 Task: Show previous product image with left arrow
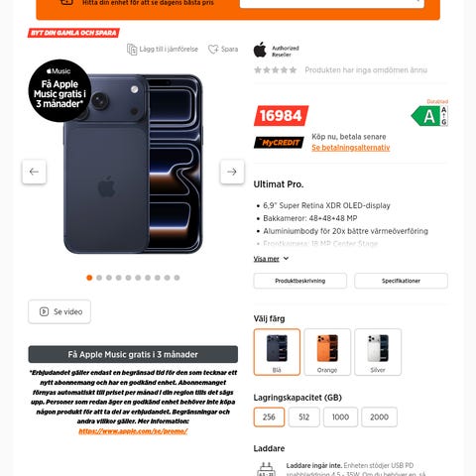[x=34, y=172]
